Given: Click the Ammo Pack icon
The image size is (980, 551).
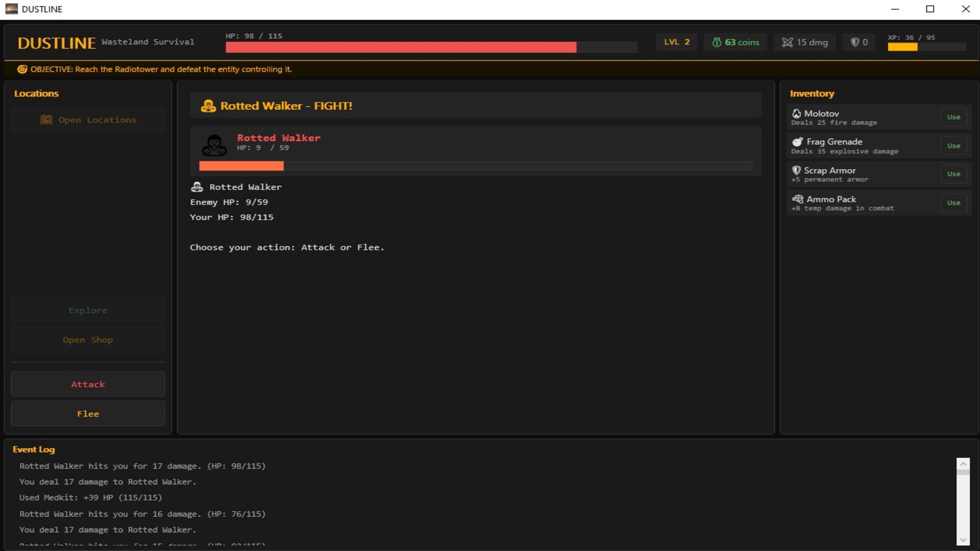Looking at the screenshot, I should 797,199.
